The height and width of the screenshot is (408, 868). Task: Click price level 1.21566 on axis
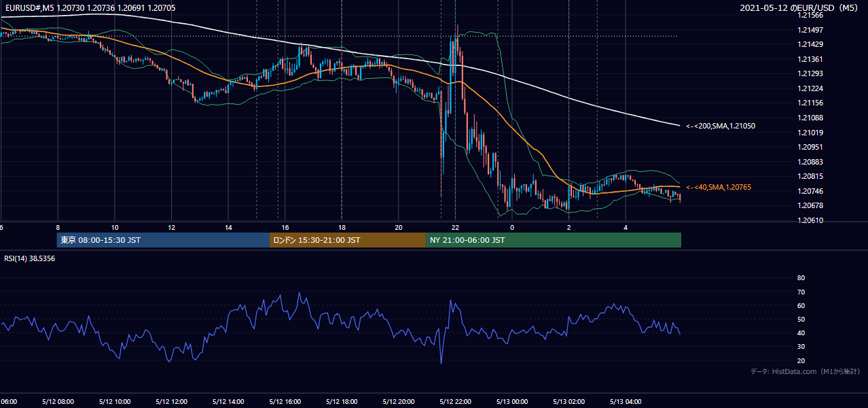(810, 15)
